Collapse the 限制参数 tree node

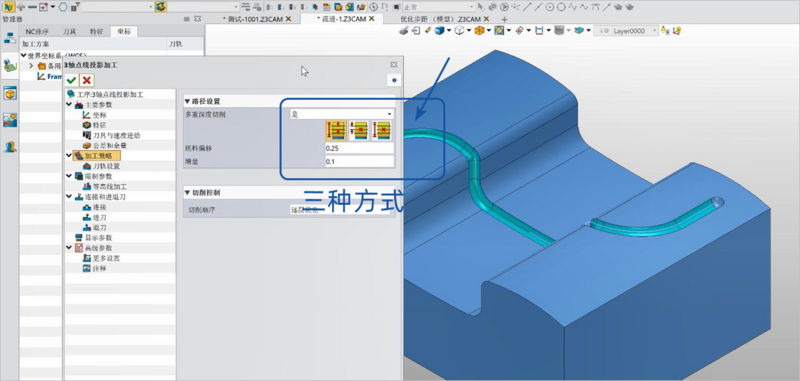[x=69, y=176]
